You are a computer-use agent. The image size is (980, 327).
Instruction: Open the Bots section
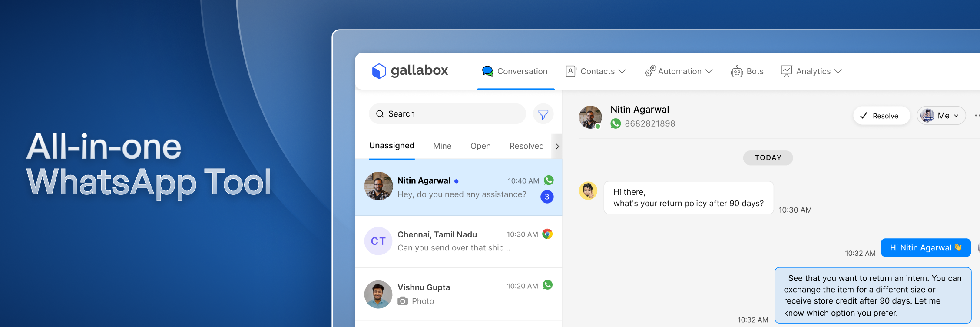tap(747, 71)
